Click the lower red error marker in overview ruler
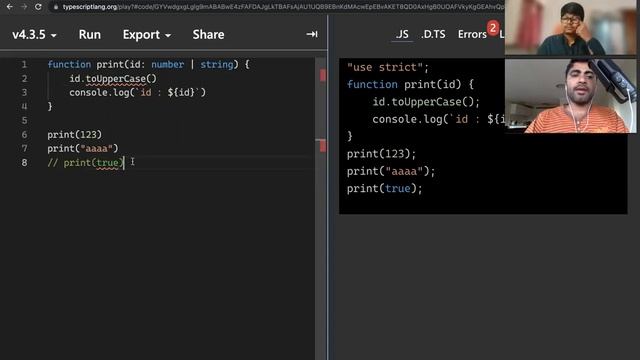The width and height of the screenshot is (640, 360). 323,146
